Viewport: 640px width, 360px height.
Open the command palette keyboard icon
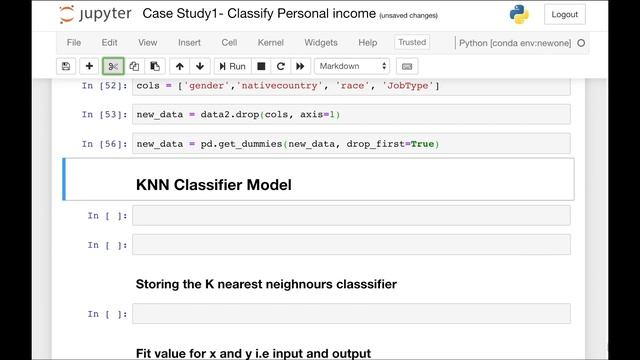click(x=407, y=66)
